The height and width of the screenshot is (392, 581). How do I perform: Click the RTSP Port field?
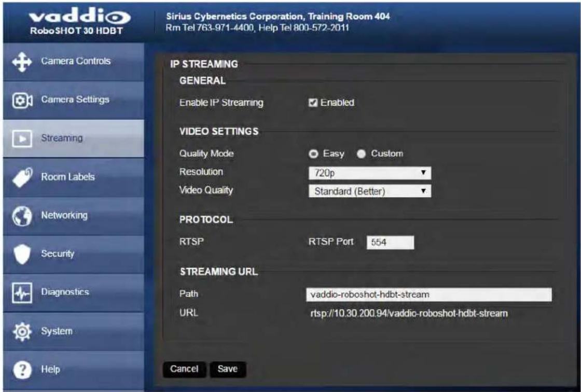click(390, 243)
